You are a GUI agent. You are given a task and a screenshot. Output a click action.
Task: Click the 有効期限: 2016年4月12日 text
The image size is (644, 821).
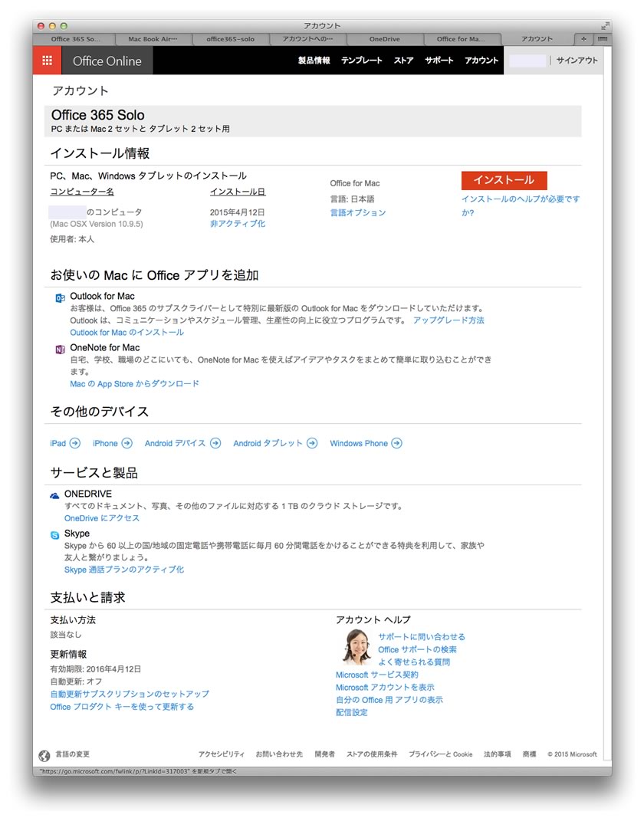95,668
